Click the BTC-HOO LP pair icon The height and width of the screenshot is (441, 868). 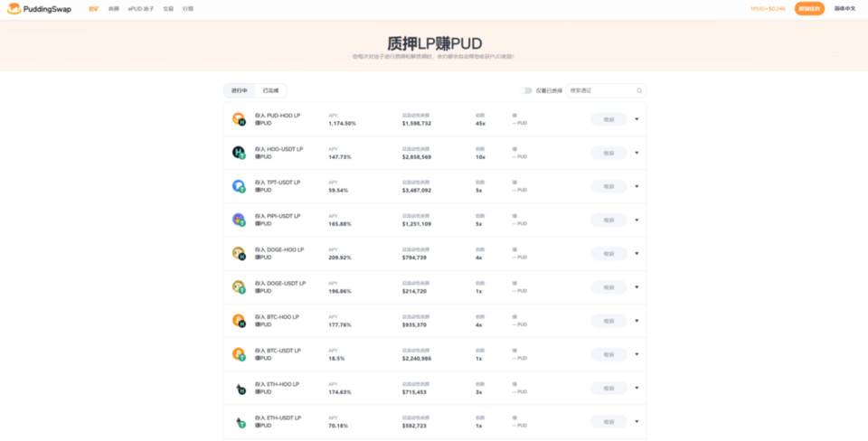(x=239, y=321)
